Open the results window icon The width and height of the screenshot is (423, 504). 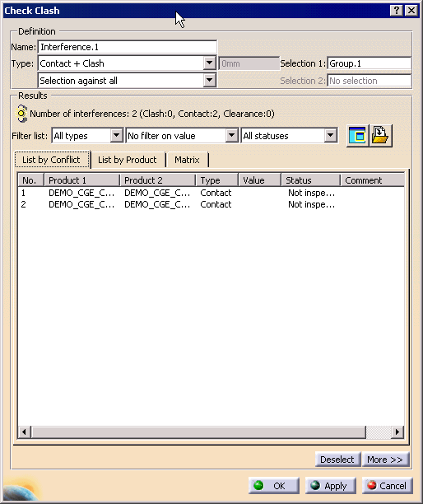(x=357, y=136)
